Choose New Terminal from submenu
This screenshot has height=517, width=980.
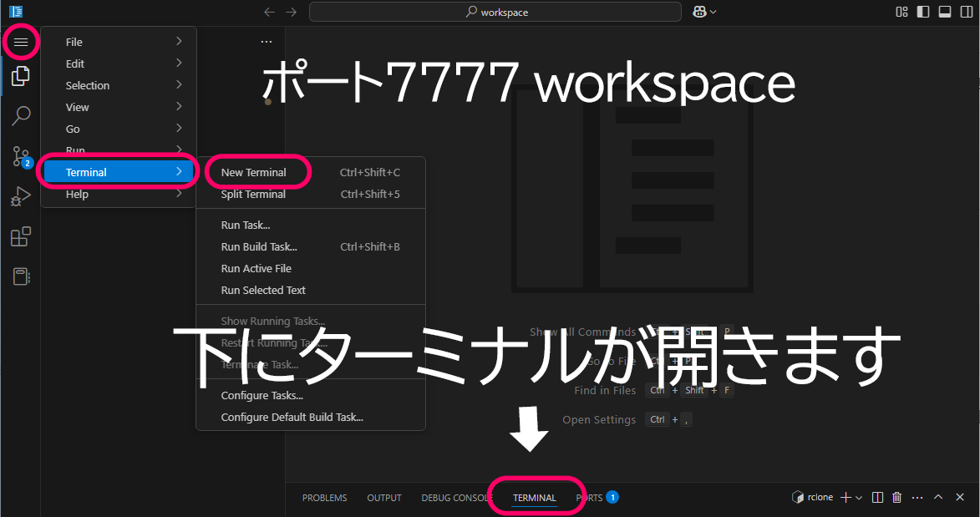pyautogui.click(x=311, y=173)
